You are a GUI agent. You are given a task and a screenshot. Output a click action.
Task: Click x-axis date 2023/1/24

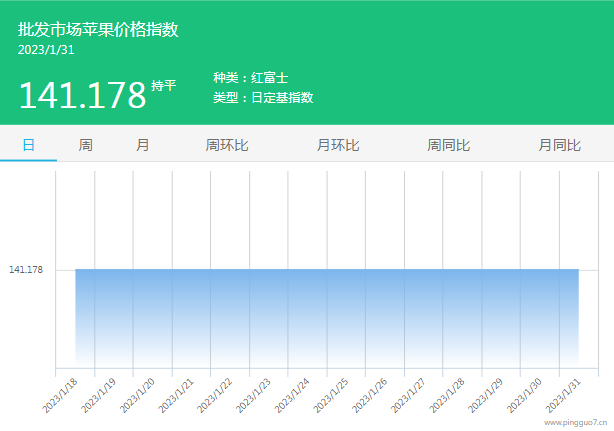(292, 396)
